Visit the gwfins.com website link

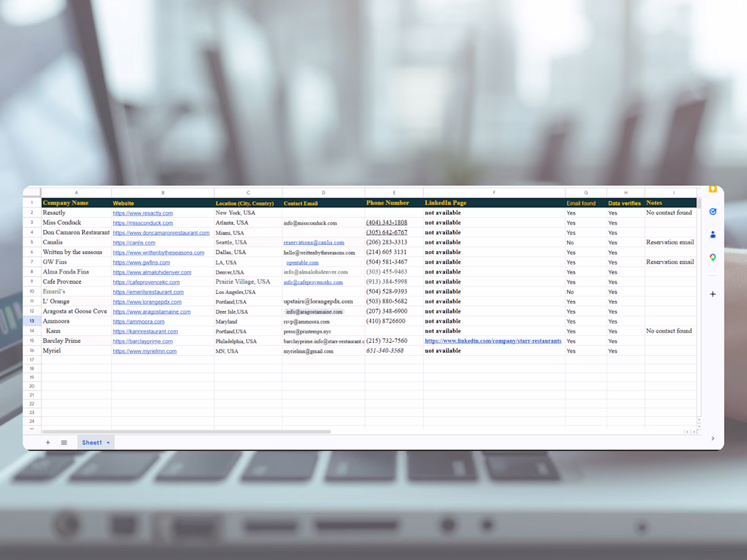tap(141, 263)
